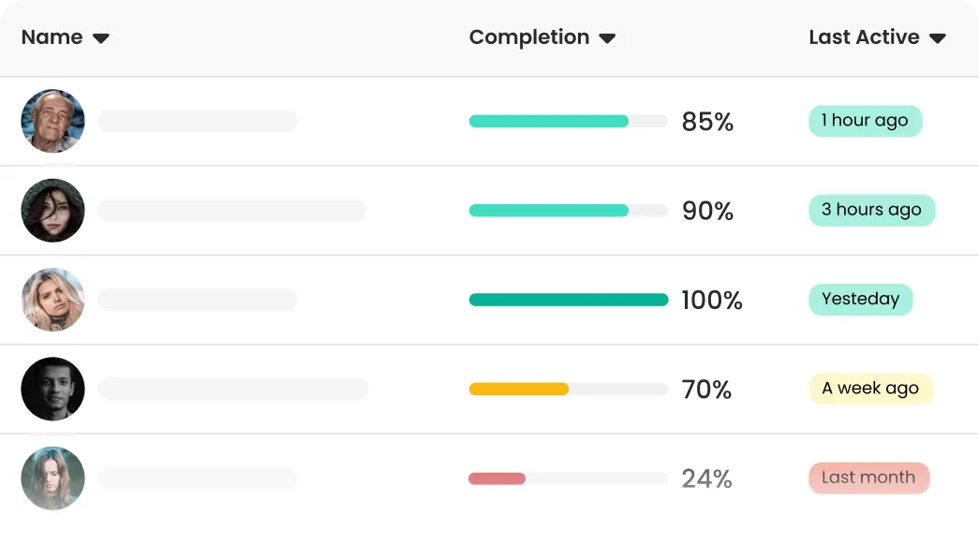
Task: Click the Completion column header label
Action: (x=529, y=37)
